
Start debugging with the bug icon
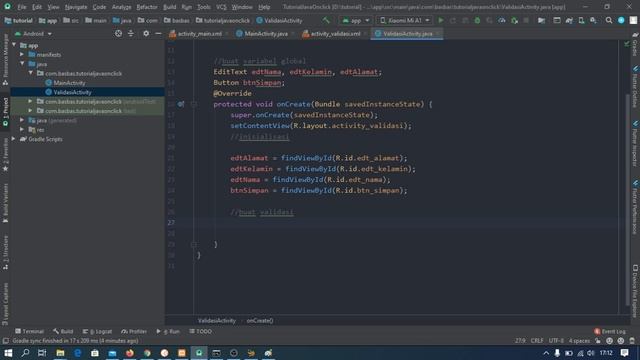pyautogui.click(x=477, y=20)
